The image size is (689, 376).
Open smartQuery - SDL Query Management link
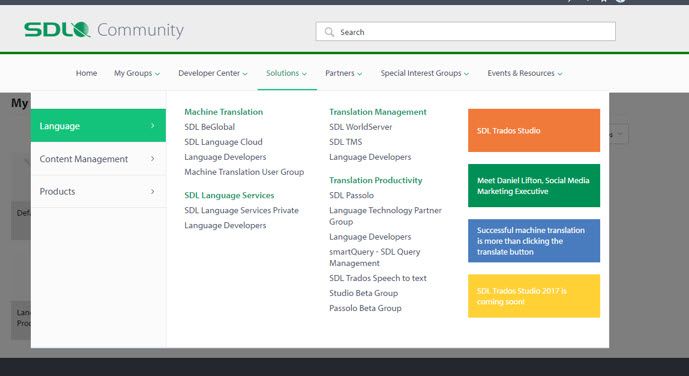click(375, 257)
